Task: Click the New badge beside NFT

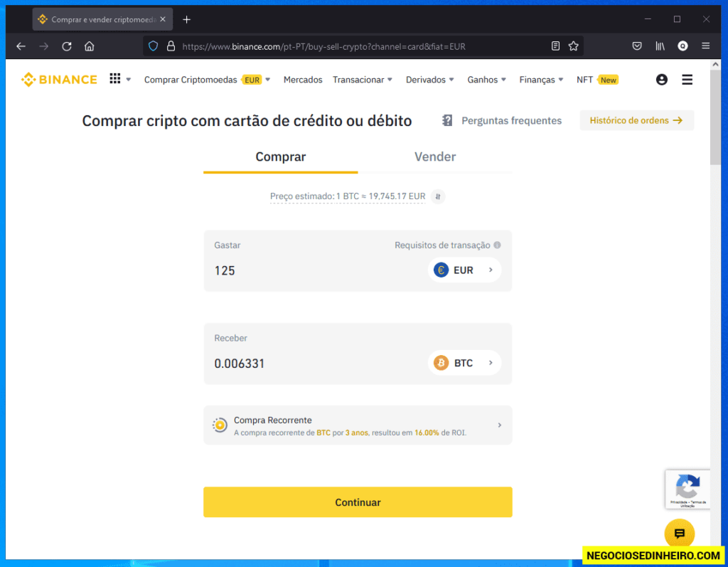Action: click(609, 80)
